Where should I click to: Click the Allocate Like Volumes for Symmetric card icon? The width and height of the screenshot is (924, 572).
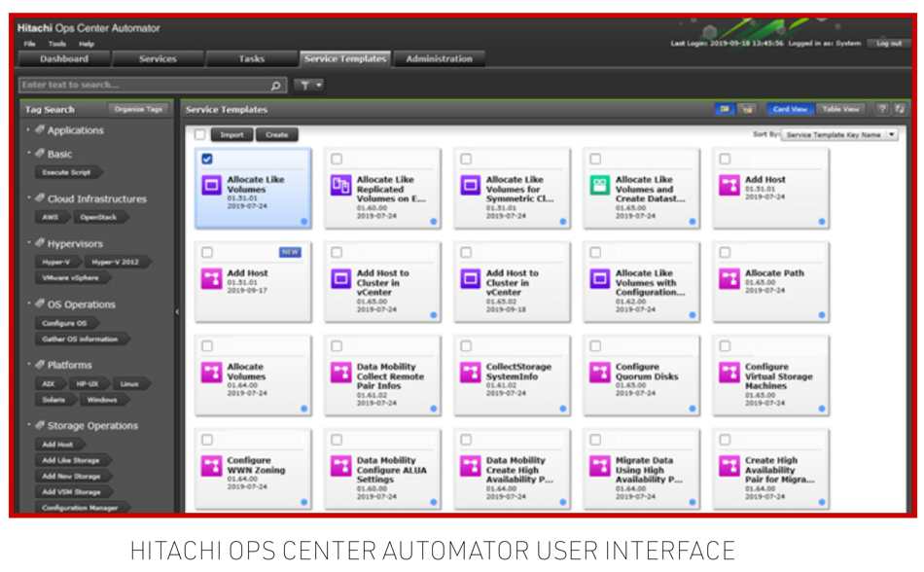pos(470,185)
